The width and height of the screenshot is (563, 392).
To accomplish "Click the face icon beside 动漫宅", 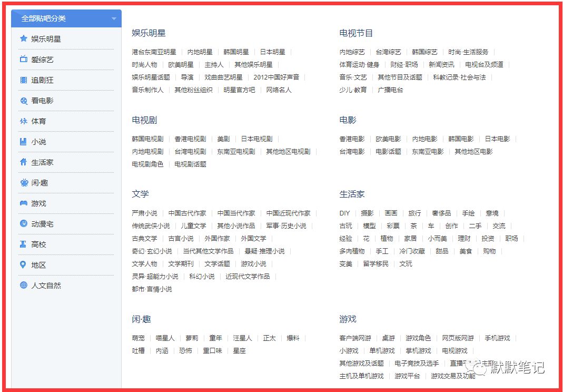I will tap(24, 223).
